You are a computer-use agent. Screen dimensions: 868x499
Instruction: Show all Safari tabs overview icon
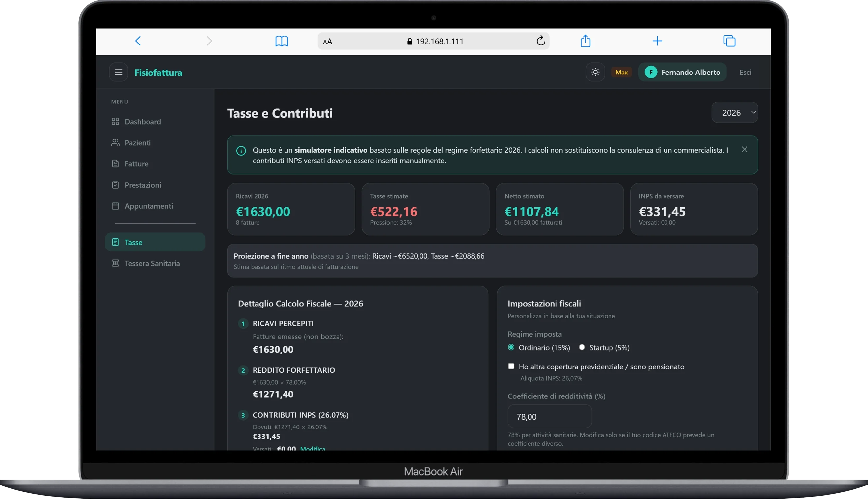(x=729, y=41)
